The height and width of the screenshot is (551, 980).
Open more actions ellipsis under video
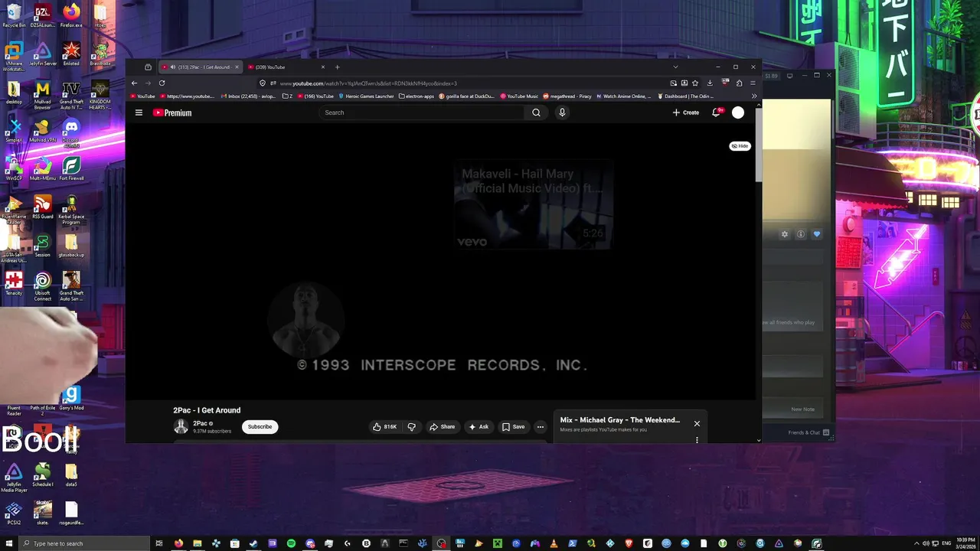click(540, 426)
